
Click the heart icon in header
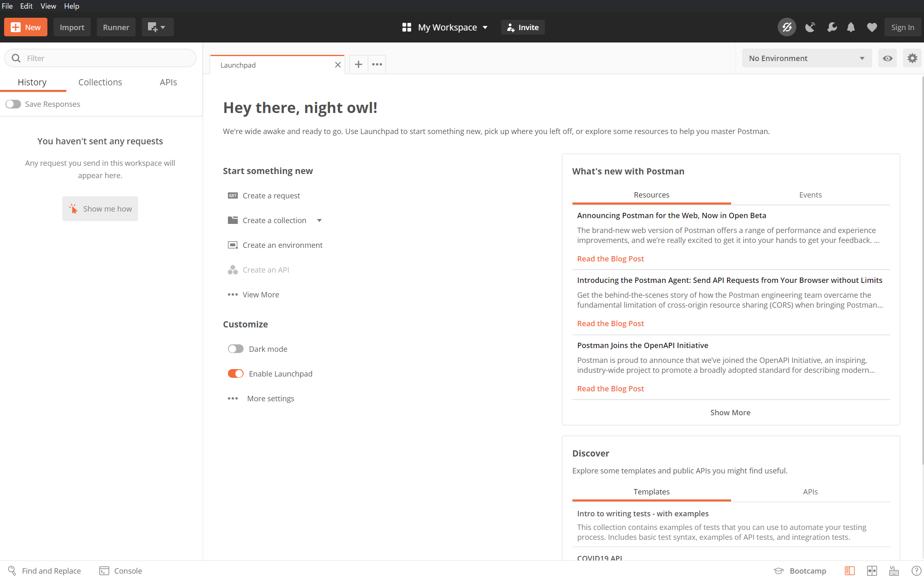[x=872, y=27]
